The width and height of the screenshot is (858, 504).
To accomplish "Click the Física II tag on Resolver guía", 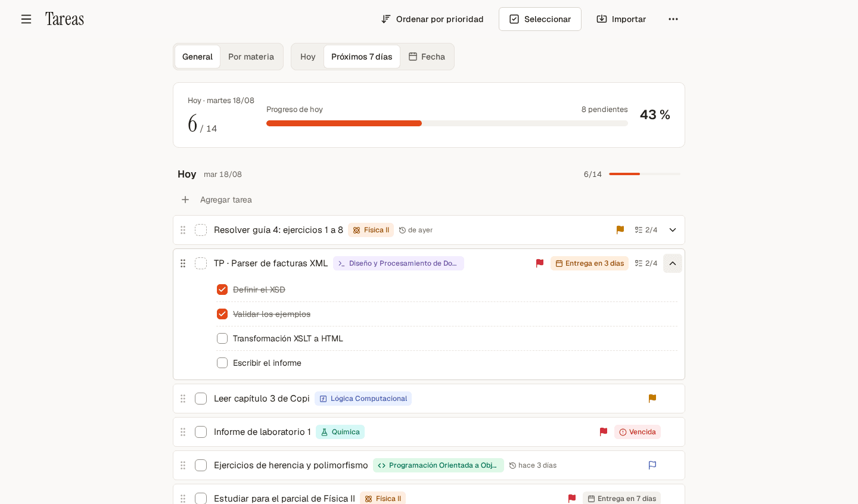I will click(371, 230).
